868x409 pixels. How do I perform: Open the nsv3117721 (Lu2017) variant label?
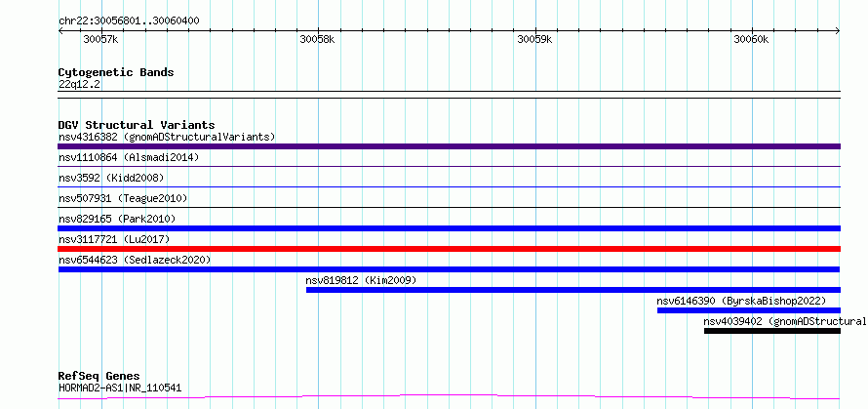(114, 239)
